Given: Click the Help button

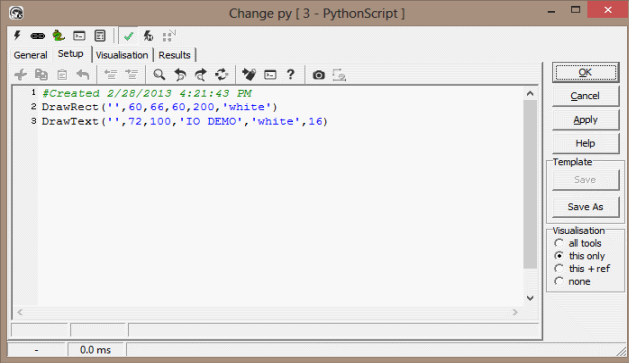Looking at the screenshot, I should [x=585, y=144].
